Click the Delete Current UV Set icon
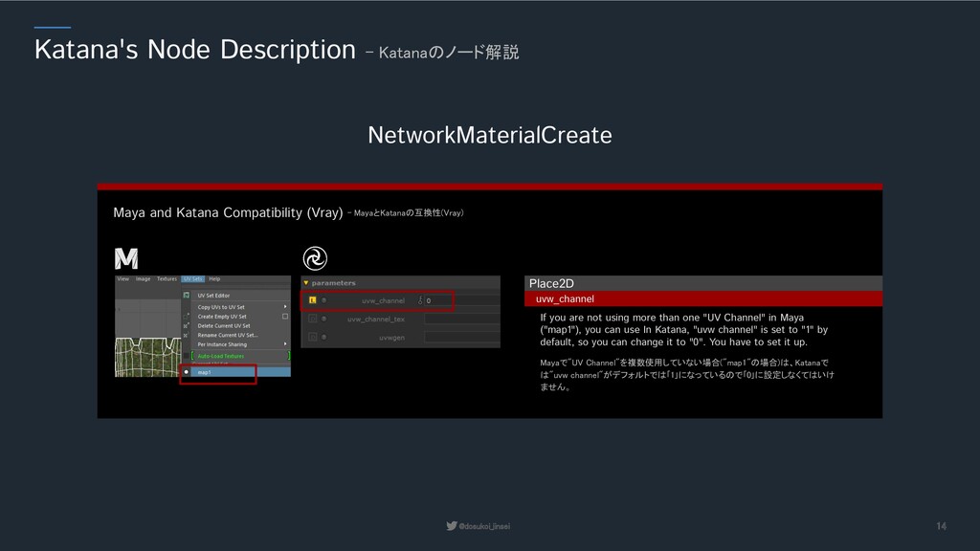 click(187, 325)
